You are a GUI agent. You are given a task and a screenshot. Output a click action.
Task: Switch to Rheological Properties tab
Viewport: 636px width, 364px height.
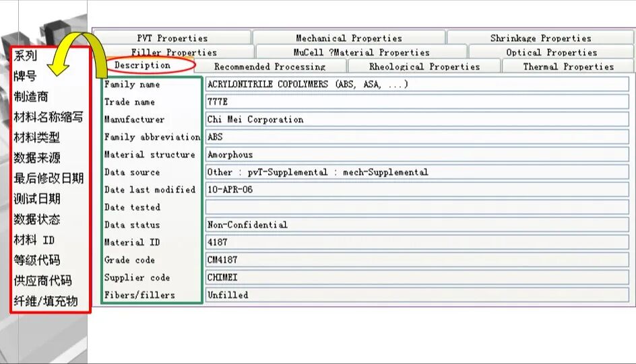point(424,67)
